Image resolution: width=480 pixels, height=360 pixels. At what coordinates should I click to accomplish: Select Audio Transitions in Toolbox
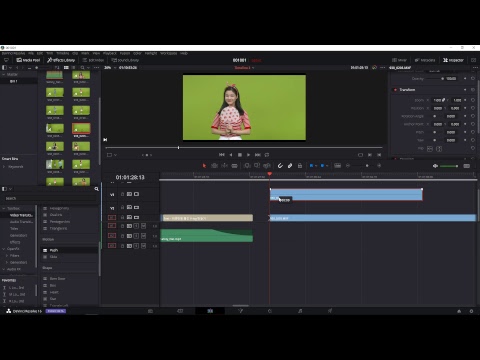21,222
